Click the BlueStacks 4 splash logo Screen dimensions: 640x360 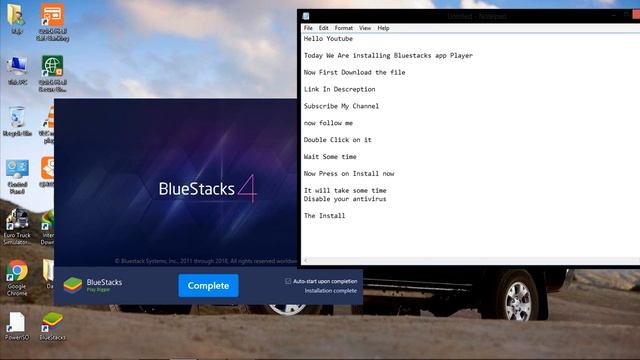tap(207, 189)
